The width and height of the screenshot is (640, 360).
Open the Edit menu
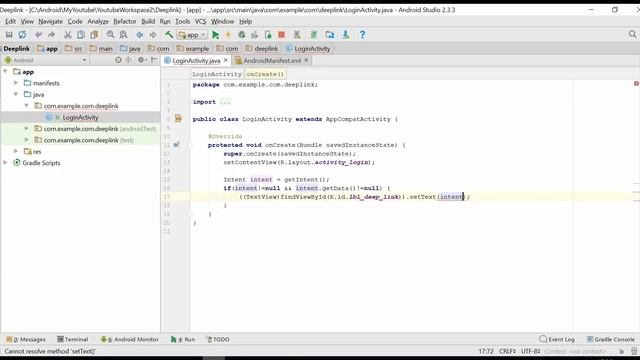coord(10,21)
